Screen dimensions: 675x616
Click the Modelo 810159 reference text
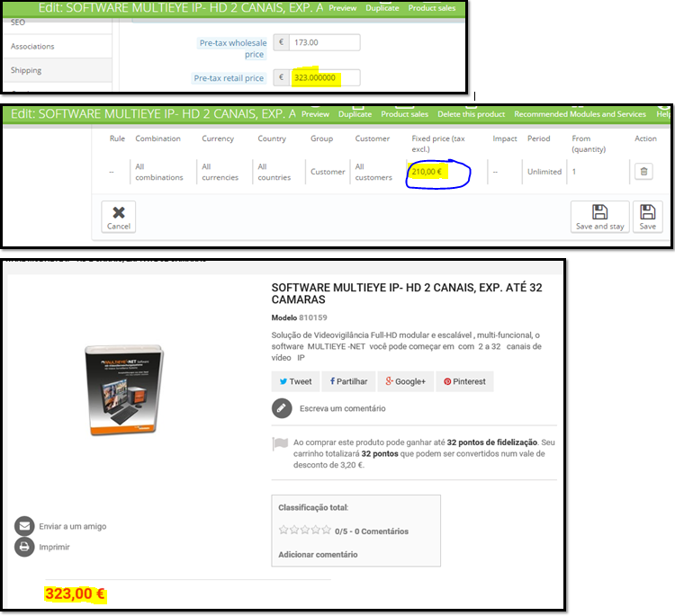(x=299, y=318)
